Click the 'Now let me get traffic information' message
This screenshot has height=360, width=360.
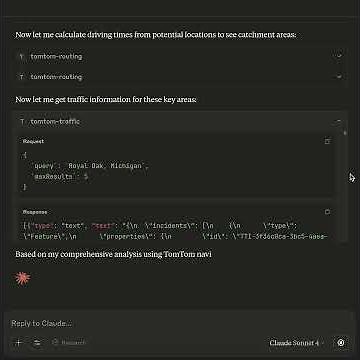point(106,99)
